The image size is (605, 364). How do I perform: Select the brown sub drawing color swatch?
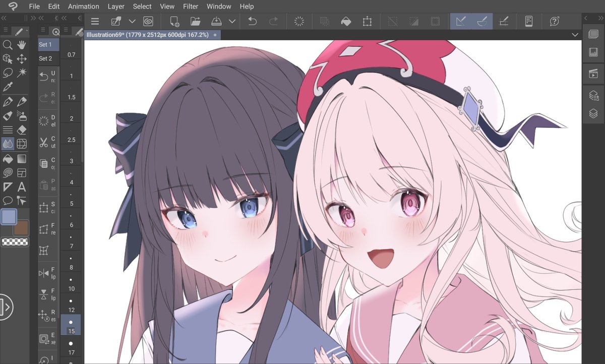point(21,228)
